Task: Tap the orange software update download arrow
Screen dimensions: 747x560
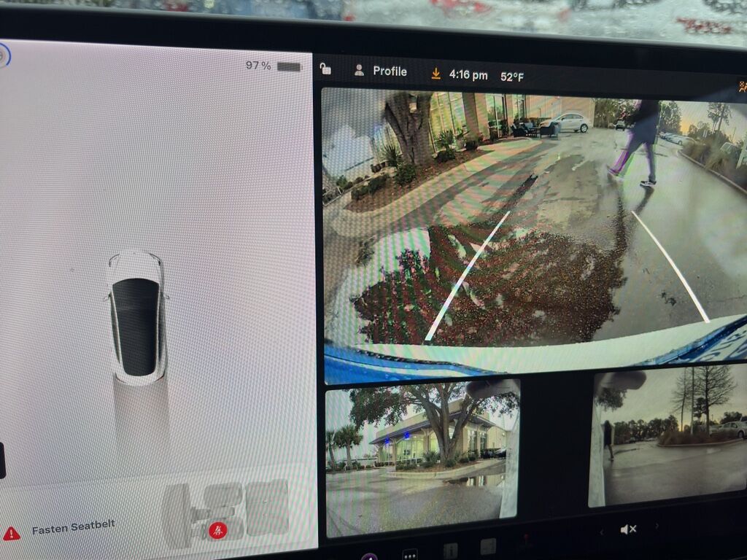Action: (x=436, y=72)
